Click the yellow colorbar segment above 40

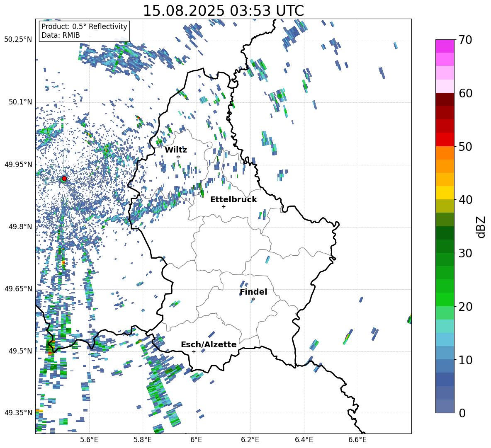click(445, 193)
